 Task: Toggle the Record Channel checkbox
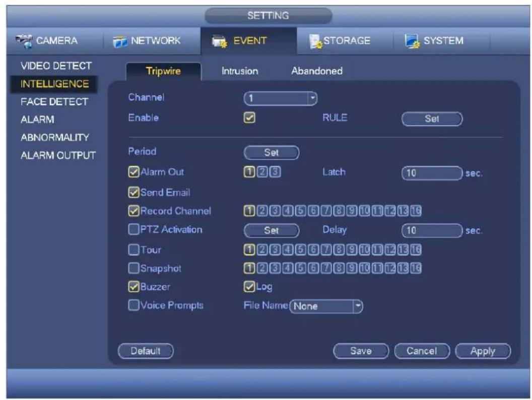click(x=134, y=211)
